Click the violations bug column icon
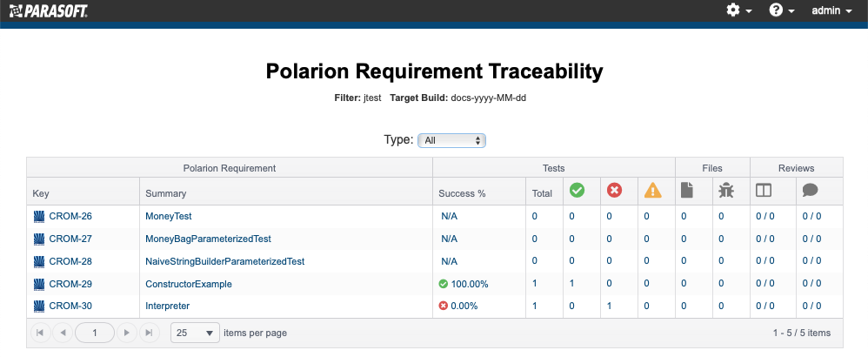Viewport: 868px width, 357px height. click(725, 191)
